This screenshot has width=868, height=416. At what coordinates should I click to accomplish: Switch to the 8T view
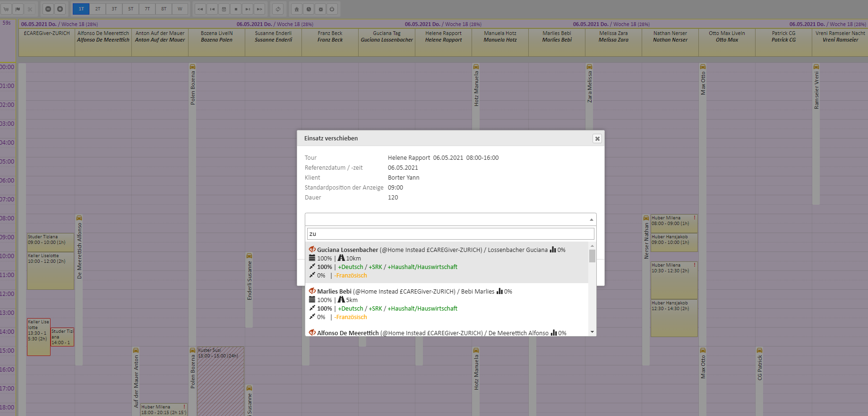point(163,9)
